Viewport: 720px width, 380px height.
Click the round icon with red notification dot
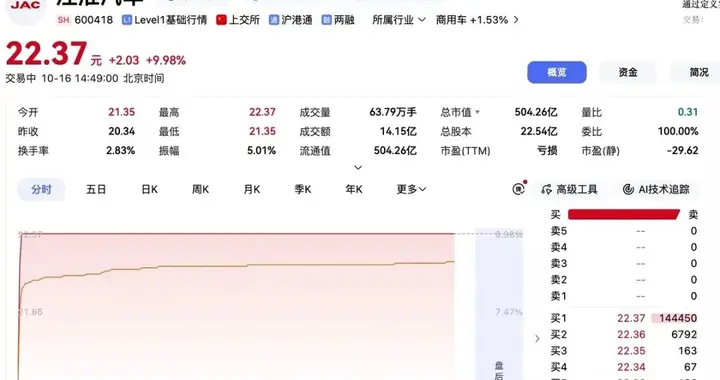(x=519, y=188)
